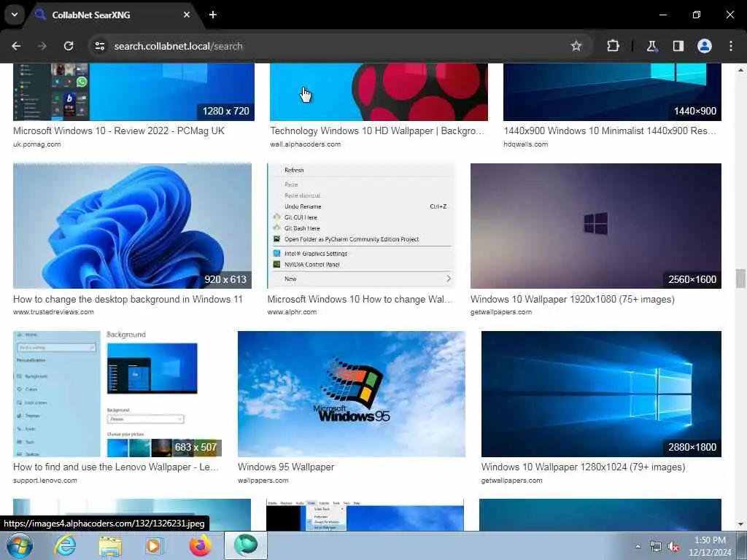Open the dark 2560×1600 Windows logo image
Screen dimensions: 747x560
coord(595,226)
